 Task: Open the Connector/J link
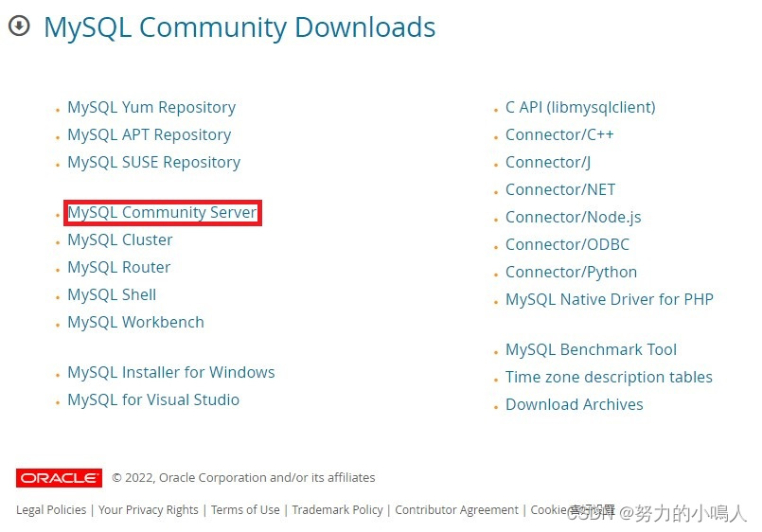click(548, 162)
